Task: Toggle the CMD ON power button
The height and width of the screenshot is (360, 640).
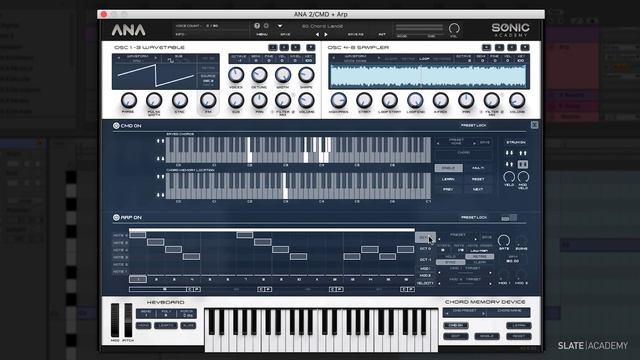Action: click(x=116, y=126)
